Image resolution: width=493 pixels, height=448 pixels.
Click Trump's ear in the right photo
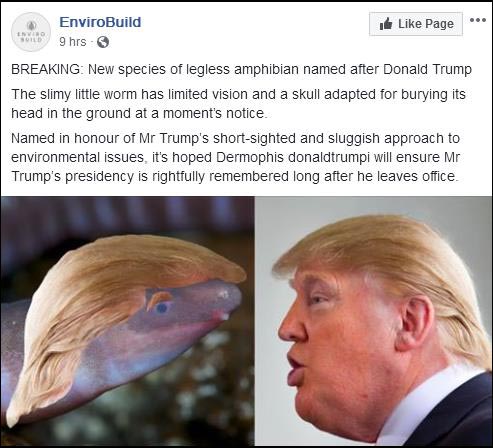click(x=413, y=322)
